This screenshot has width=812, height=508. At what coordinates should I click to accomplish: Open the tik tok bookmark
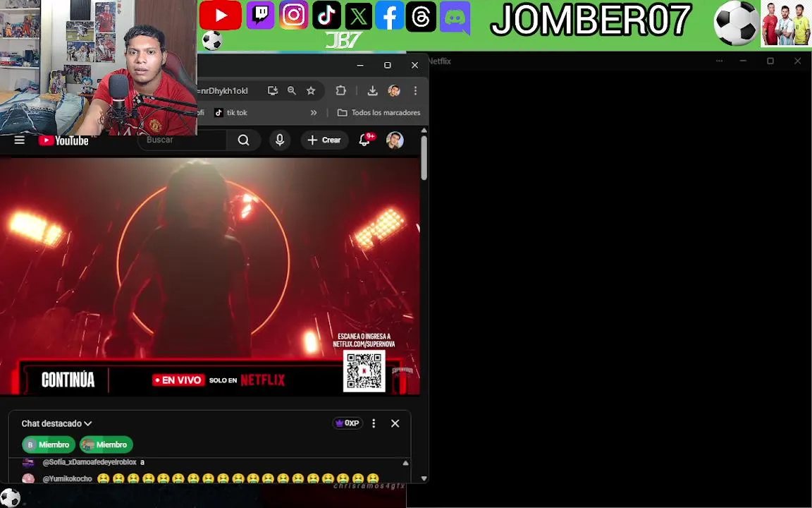[x=231, y=112]
